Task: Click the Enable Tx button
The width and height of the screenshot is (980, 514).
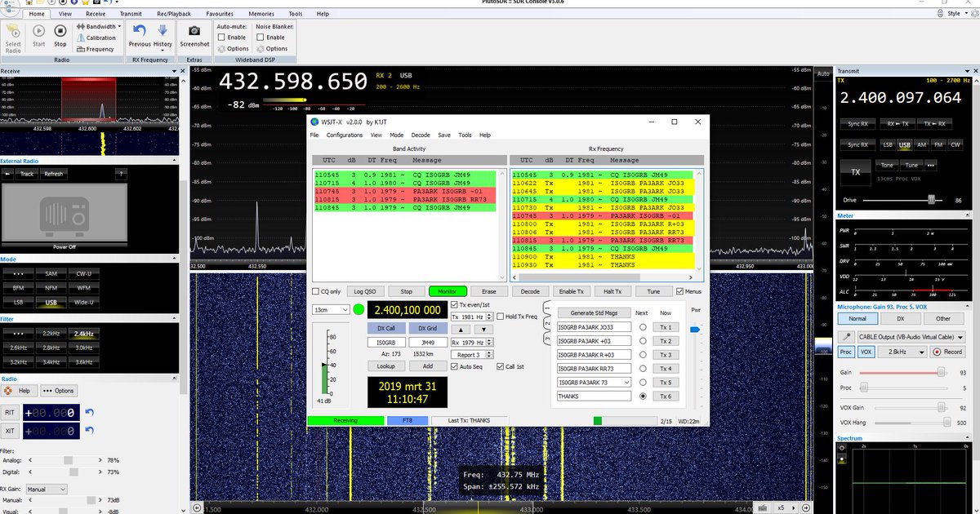Action: [x=571, y=291]
